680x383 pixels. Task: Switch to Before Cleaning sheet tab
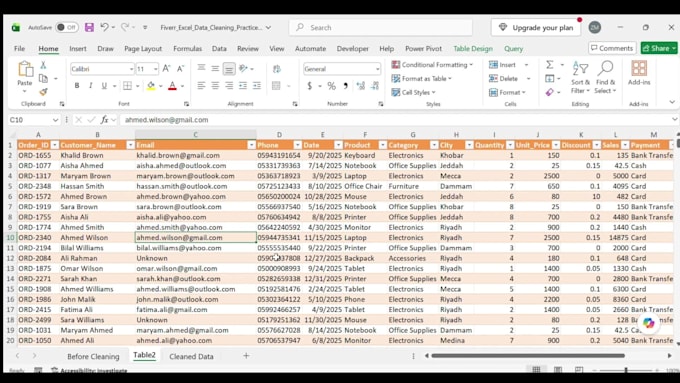[x=93, y=356]
